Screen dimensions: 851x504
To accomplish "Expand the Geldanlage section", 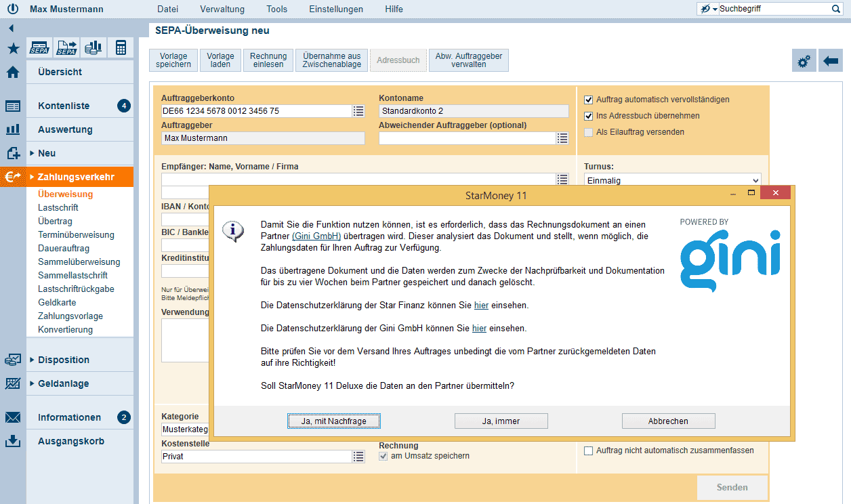I will pos(32,383).
